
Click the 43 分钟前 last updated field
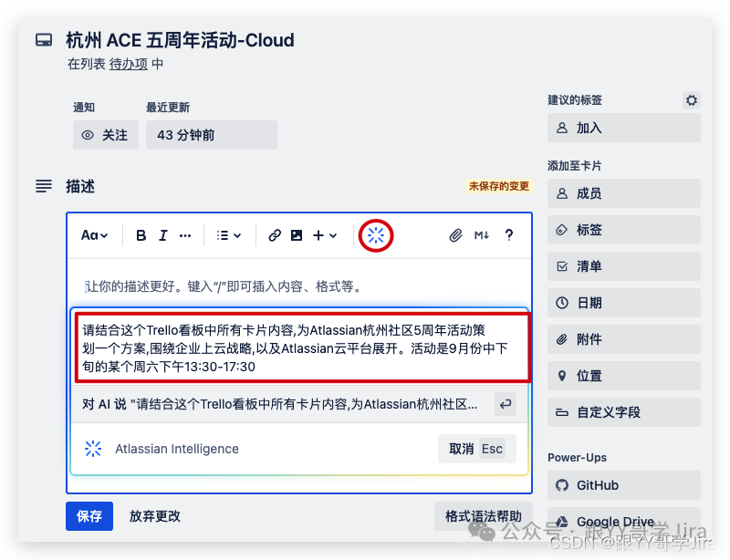pyautogui.click(x=212, y=135)
